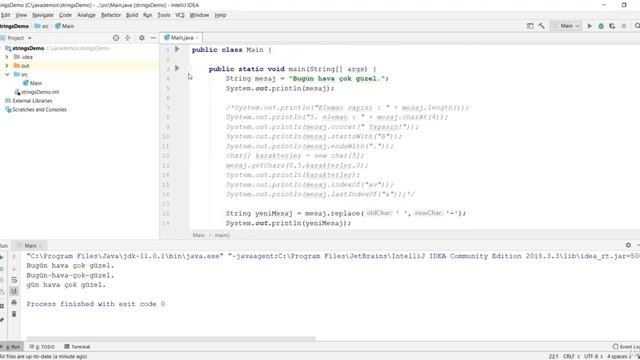Screen dimensions: 640x360
Task: Click code line String yeniMesaj in editor
Action: [x=346, y=213]
